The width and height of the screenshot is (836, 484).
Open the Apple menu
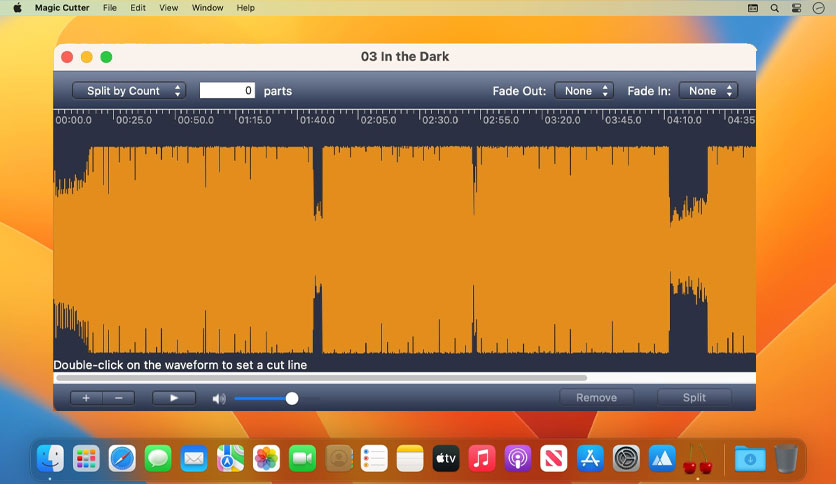17,8
